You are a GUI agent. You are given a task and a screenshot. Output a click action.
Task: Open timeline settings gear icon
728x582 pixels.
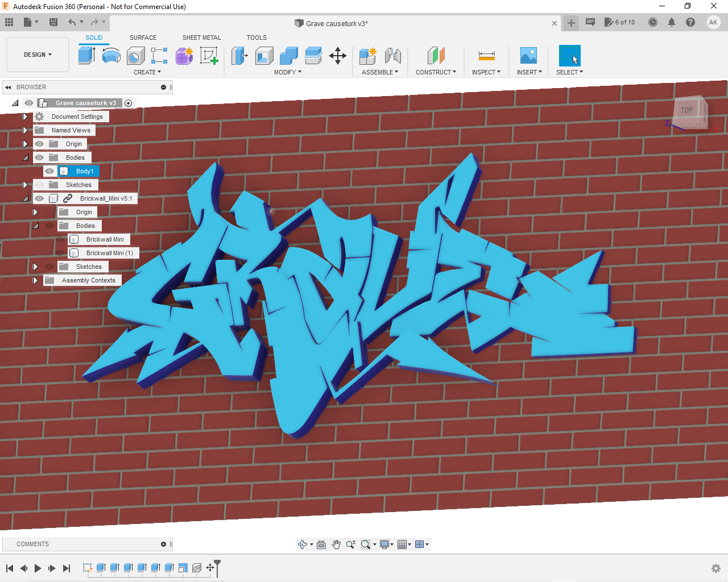716,568
